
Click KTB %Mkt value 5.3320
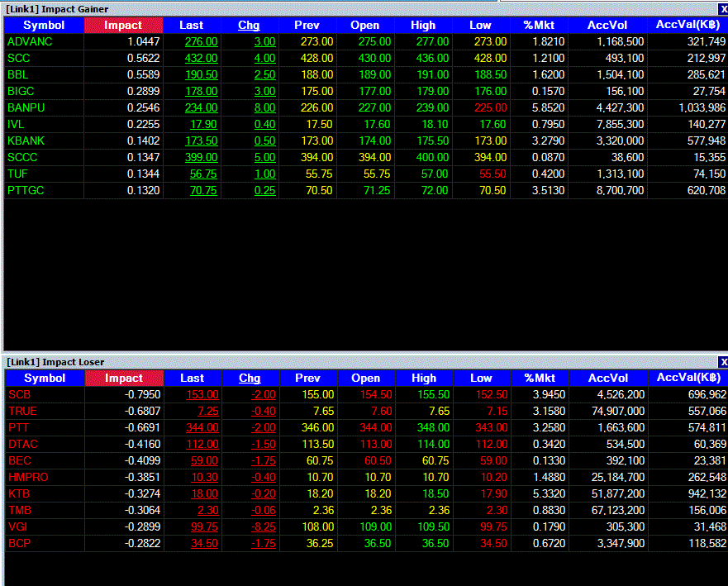[549, 493]
